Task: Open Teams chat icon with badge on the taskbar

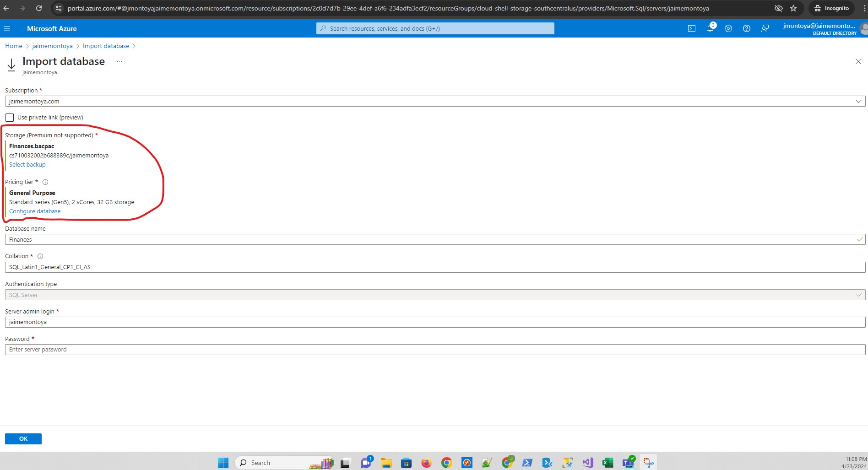Action: coord(366,462)
